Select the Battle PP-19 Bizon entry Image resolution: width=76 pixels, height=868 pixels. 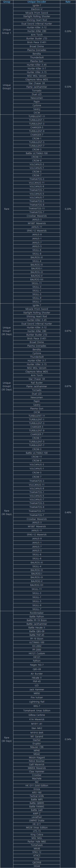[37, 620]
